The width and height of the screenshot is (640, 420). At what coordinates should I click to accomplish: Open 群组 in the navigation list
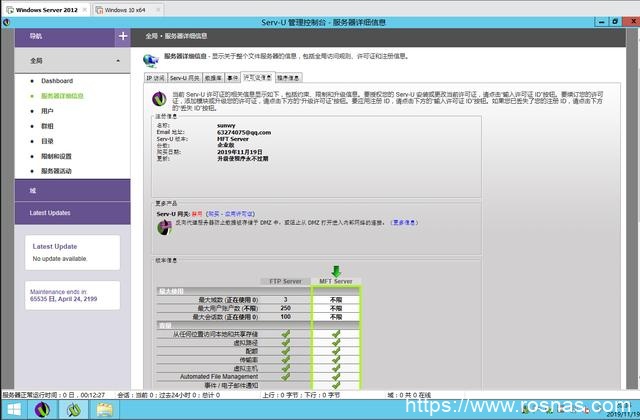(47, 126)
